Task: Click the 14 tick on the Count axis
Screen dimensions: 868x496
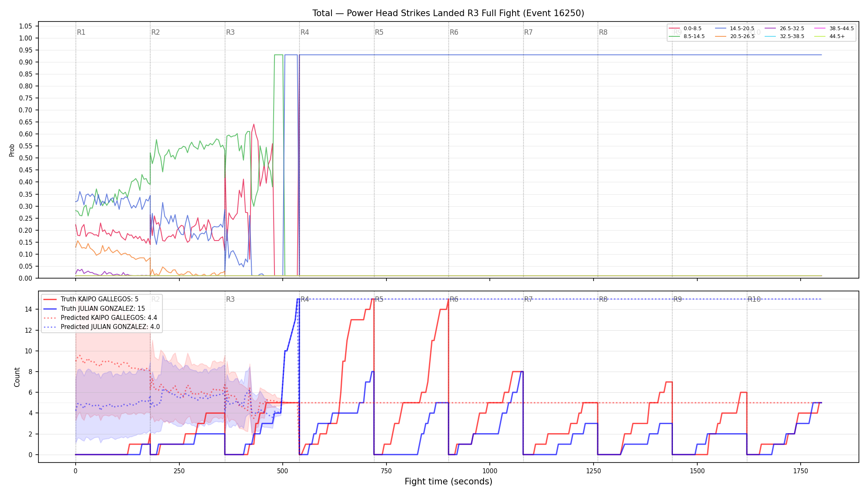Action: 28,309
